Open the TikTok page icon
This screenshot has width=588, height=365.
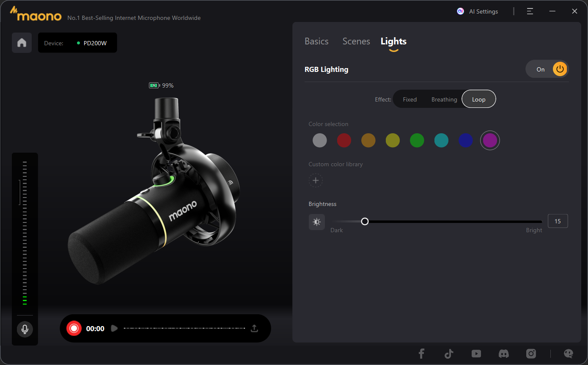(449, 354)
